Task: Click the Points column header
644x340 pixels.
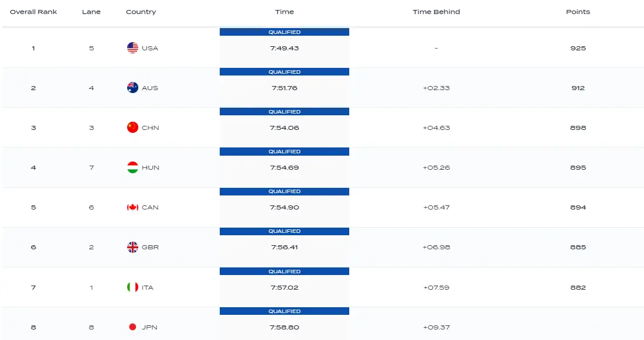Action: 578,12
